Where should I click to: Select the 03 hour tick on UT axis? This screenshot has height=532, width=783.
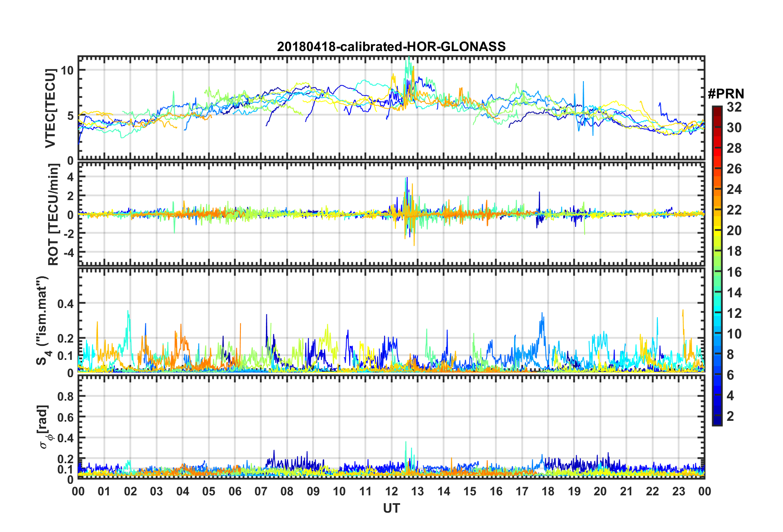tap(156, 492)
